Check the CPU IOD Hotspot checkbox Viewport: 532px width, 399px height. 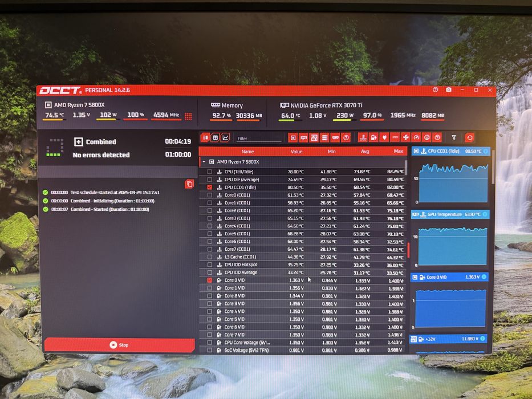[x=210, y=264]
